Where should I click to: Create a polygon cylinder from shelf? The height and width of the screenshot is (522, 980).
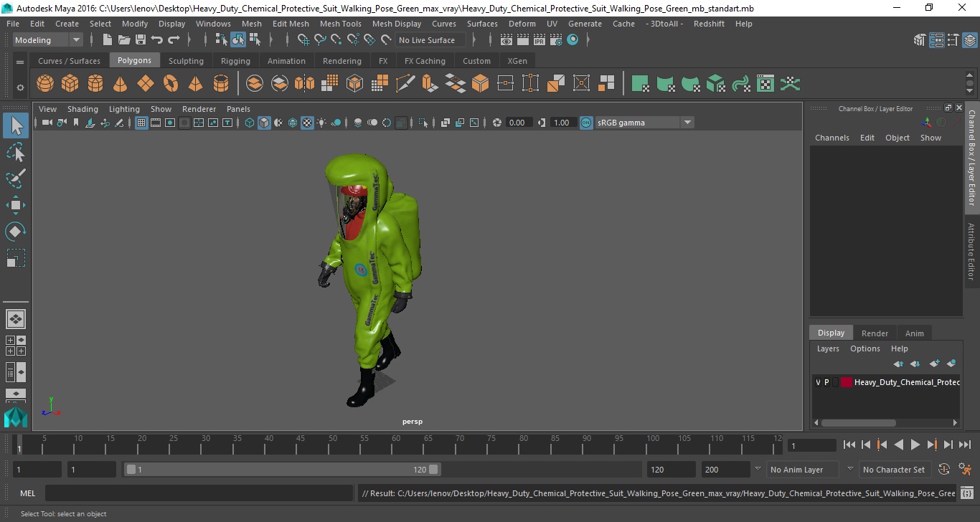pos(95,84)
